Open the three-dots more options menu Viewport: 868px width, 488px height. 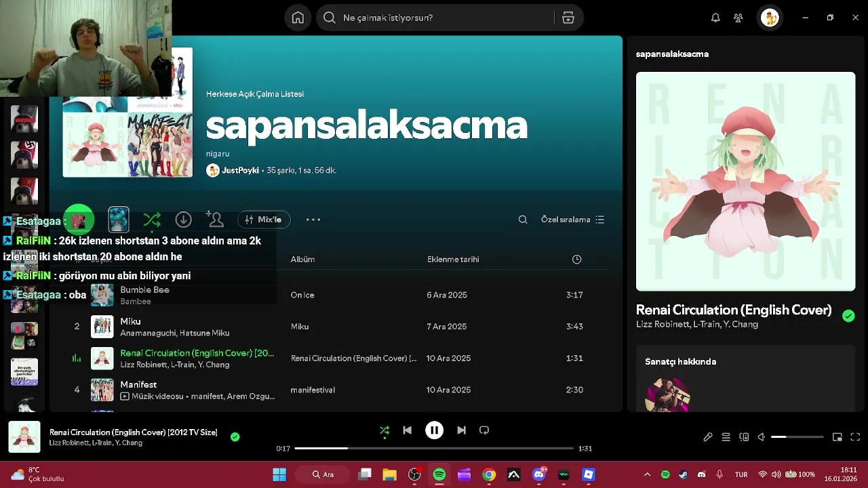point(313,220)
